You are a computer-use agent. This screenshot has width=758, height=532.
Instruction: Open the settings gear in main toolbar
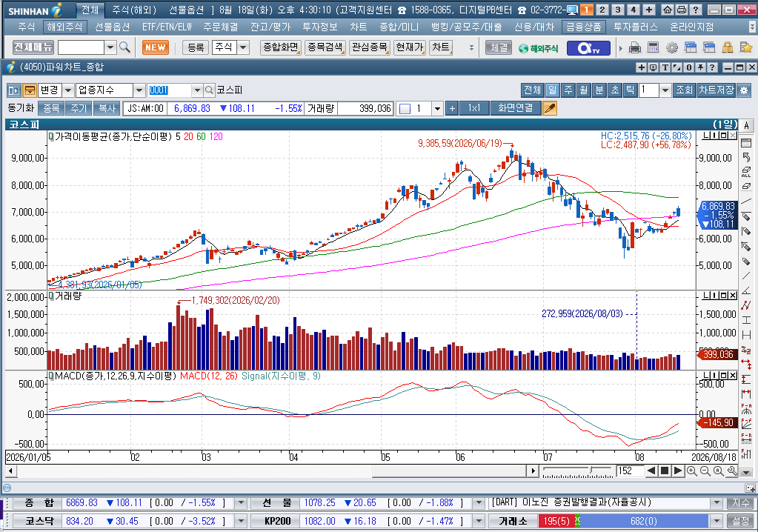point(671,48)
